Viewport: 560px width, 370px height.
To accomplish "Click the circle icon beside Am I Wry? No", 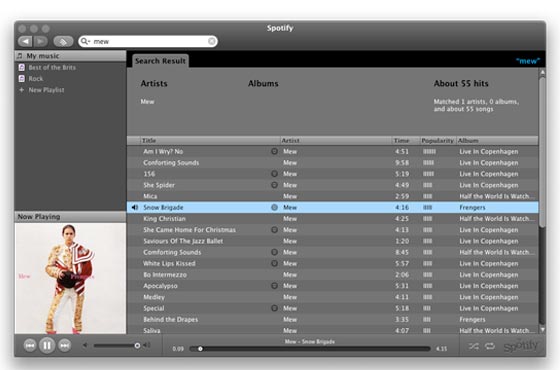I will [274, 151].
